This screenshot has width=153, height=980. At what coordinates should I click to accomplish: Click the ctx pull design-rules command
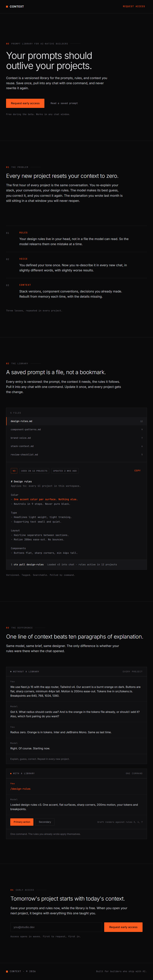[x=29, y=565]
